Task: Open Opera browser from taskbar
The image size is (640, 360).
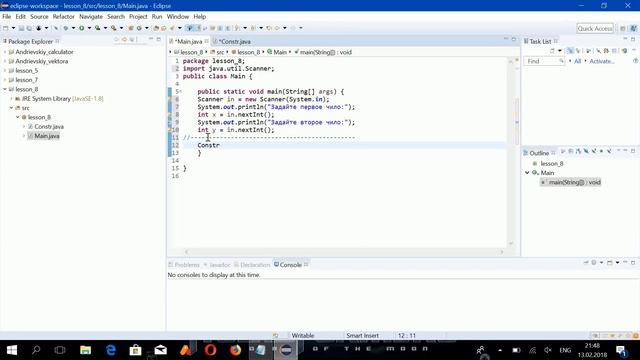Action: pos(211,350)
